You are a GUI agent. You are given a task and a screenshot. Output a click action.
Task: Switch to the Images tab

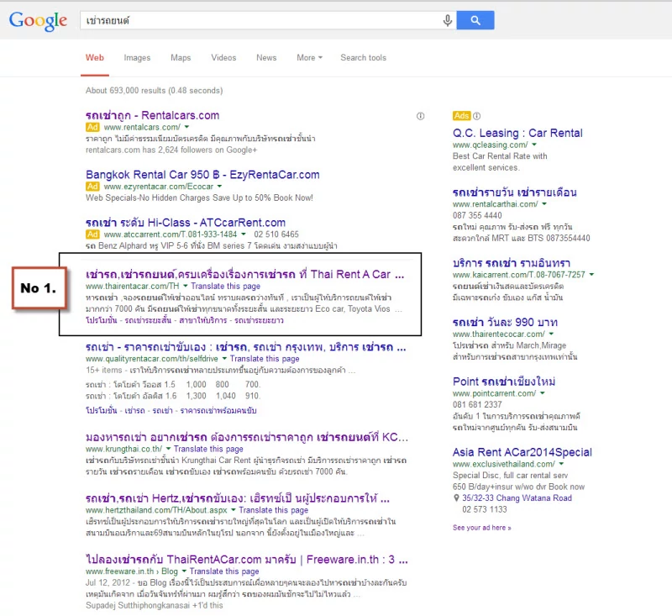click(x=137, y=58)
